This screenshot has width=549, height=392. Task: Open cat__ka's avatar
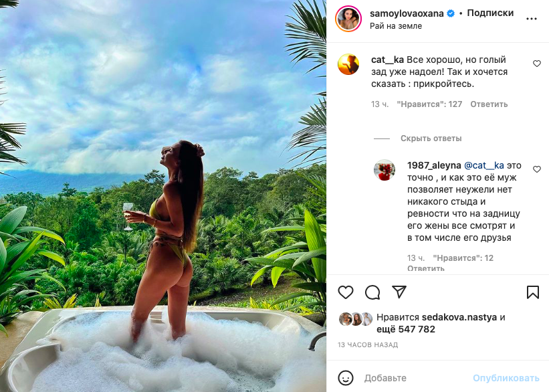pos(348,65)
